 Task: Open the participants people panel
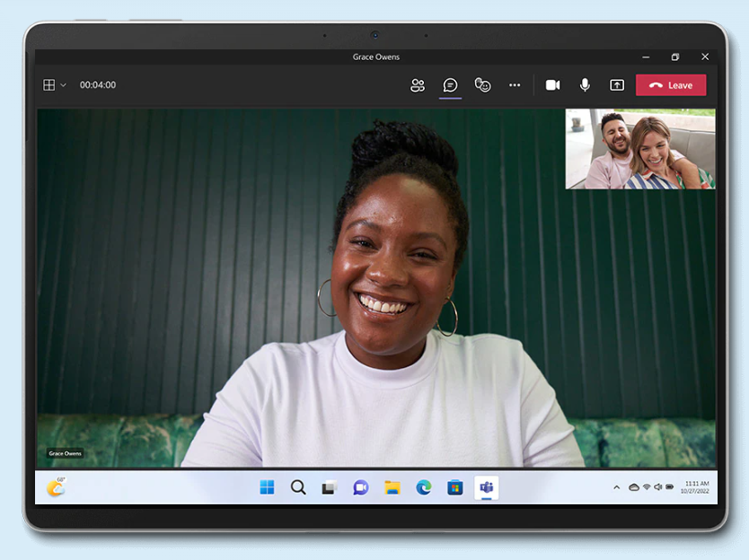point(418,85)
